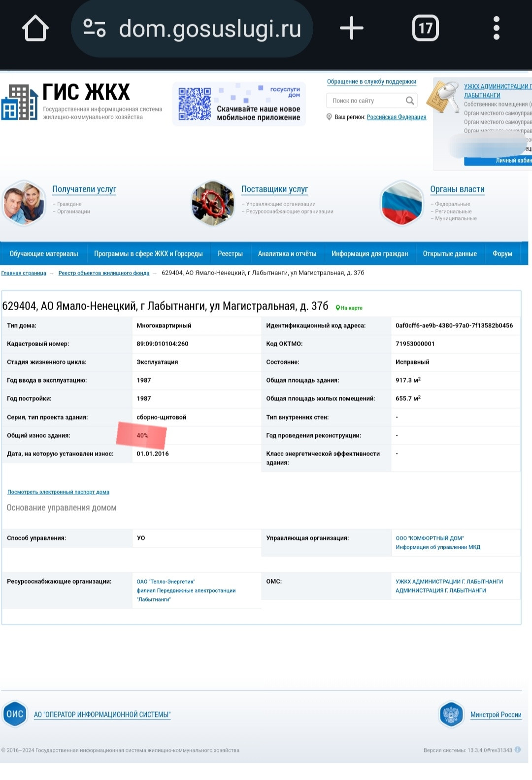
Task: Click the search magnifier icon
Action: (x=410, y=101)
